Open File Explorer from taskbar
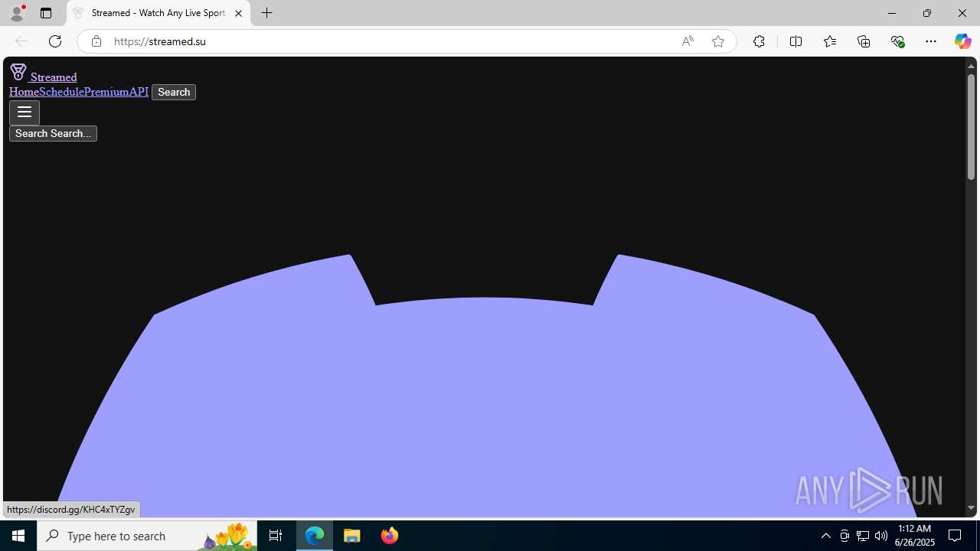This screenshot has height=551, width=980. (x=352, y=536)
